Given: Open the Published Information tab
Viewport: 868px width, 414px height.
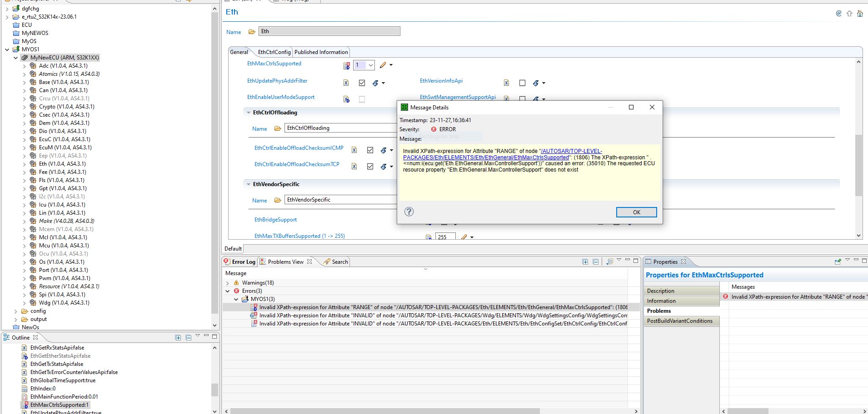Looking at the screenshot, I should tap(321, 52).
